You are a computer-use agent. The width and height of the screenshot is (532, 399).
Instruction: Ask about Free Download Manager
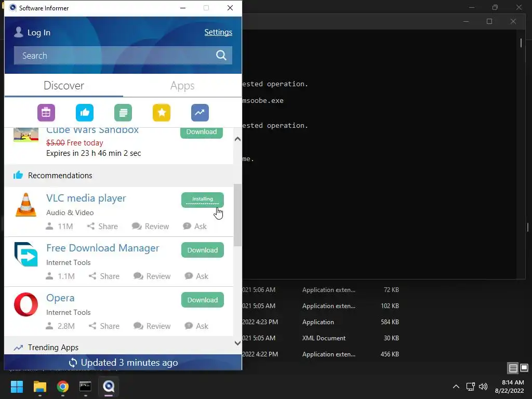(x=196, y=276)
